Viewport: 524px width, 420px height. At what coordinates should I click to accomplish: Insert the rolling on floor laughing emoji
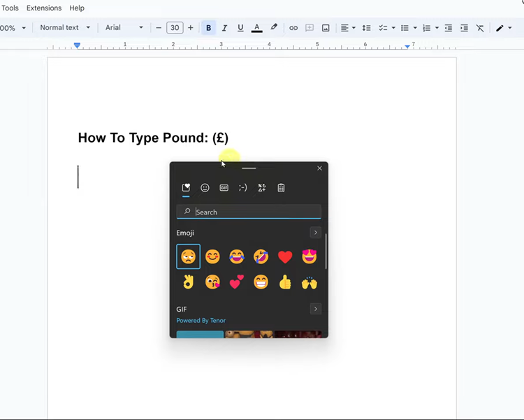coord(261,256)
